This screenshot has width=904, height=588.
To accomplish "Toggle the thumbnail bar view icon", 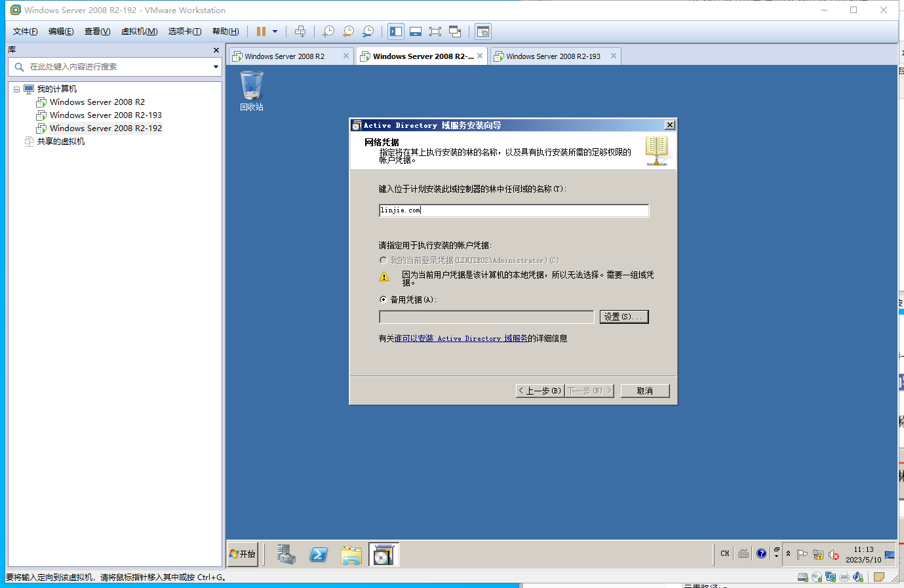I will pos(416,31).
